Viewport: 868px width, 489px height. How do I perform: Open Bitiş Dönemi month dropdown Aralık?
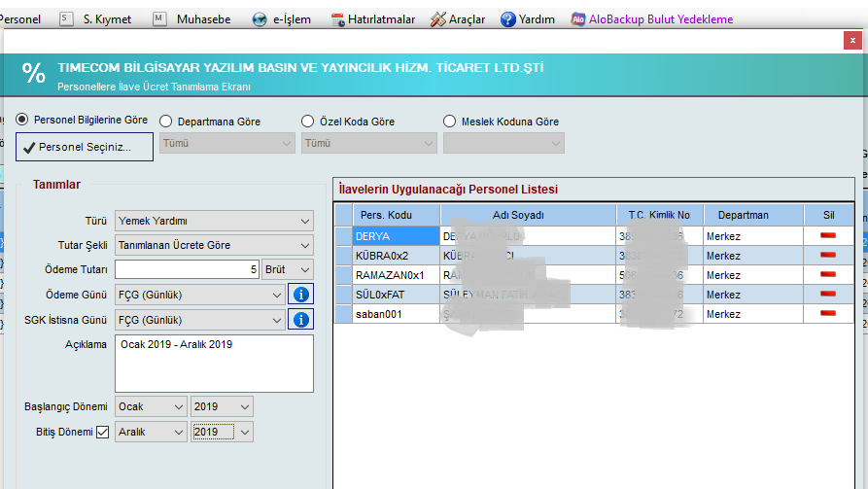(x=151, y=432)
